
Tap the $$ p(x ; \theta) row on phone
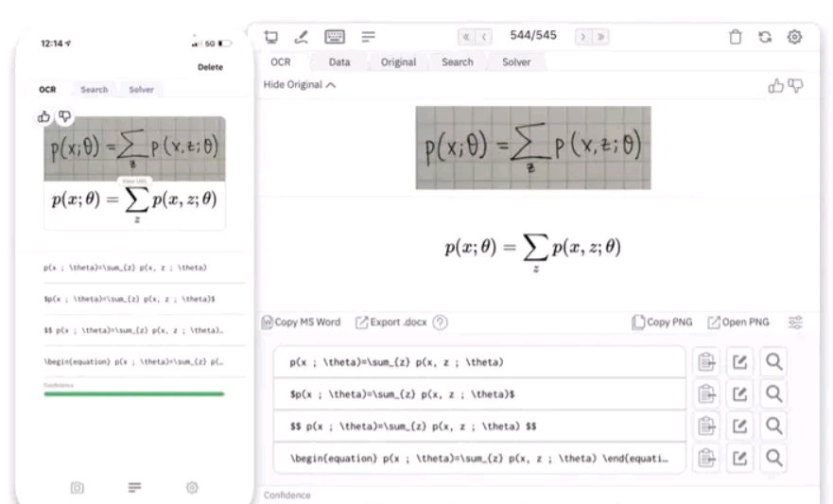coord(145,330)
